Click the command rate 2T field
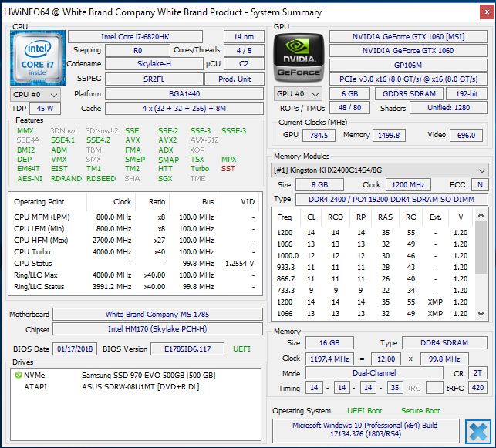The width and height of the screenshot is (496, 448). coord(477,373)
